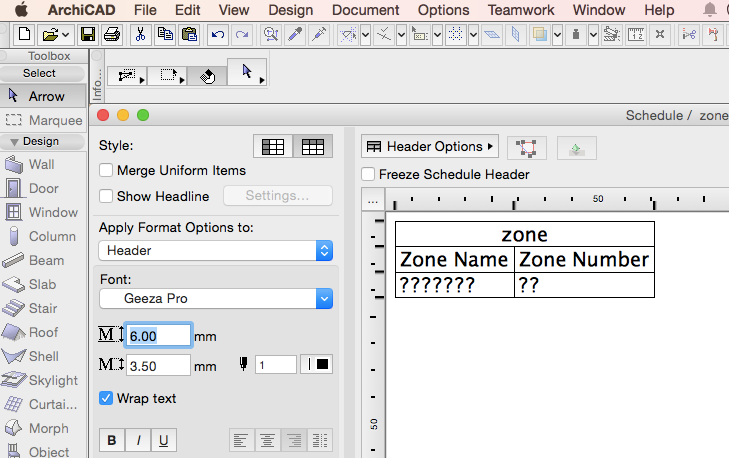
Task: Select the Skylight tool
Action: pos(43,380)
